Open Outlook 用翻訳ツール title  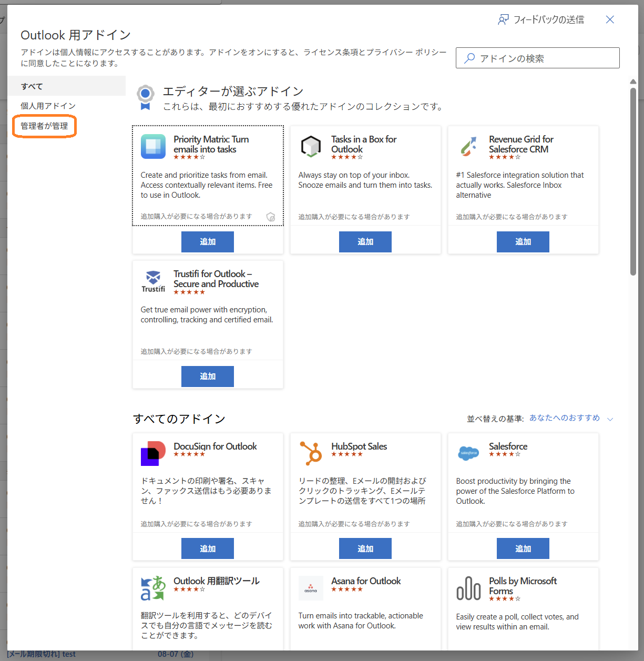click(217, 581)
